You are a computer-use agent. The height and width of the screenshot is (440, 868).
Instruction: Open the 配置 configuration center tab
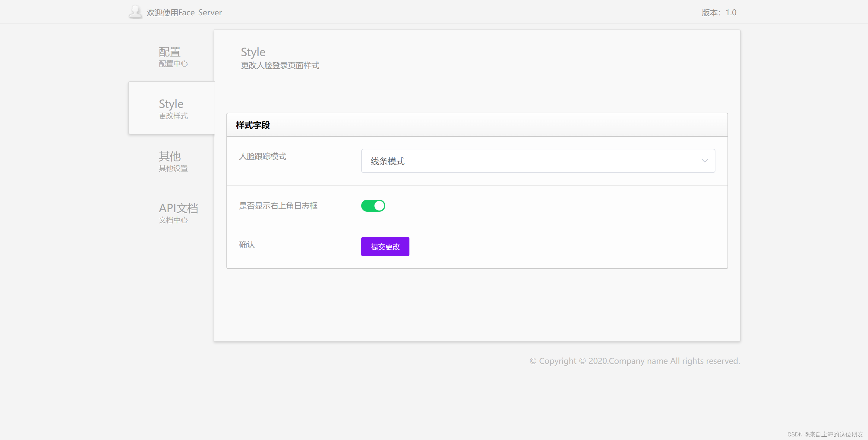pos(170,52)
